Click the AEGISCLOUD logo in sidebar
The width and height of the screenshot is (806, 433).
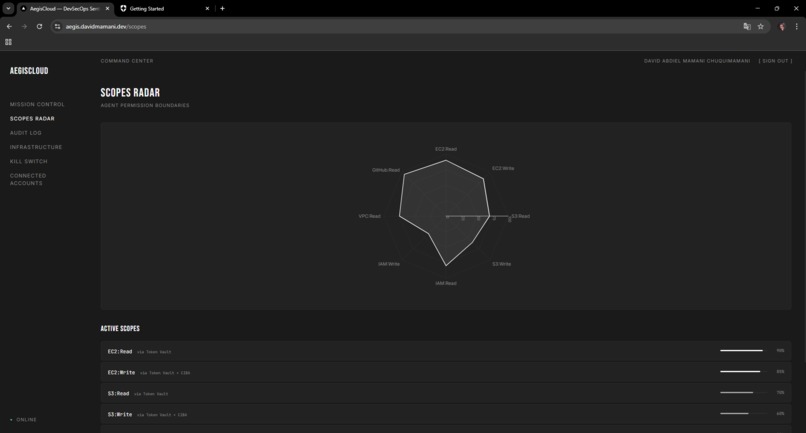click(29, 71)
